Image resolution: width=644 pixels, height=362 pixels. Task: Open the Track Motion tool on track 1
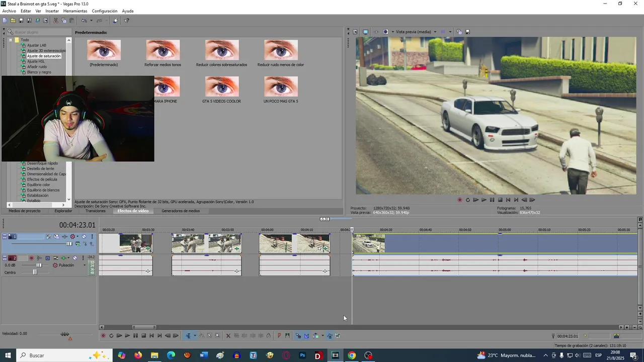click(56, 236)
